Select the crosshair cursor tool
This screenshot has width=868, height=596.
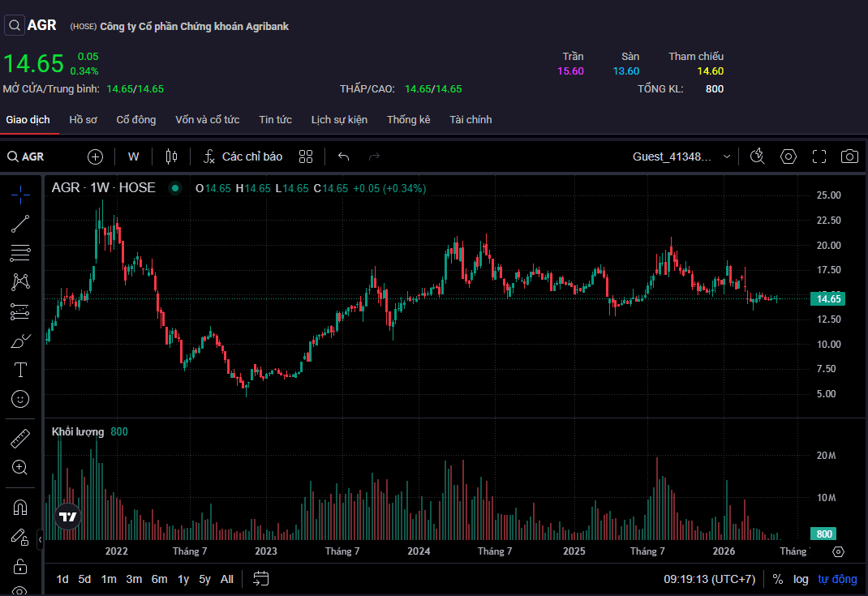[x=20, y=195]
